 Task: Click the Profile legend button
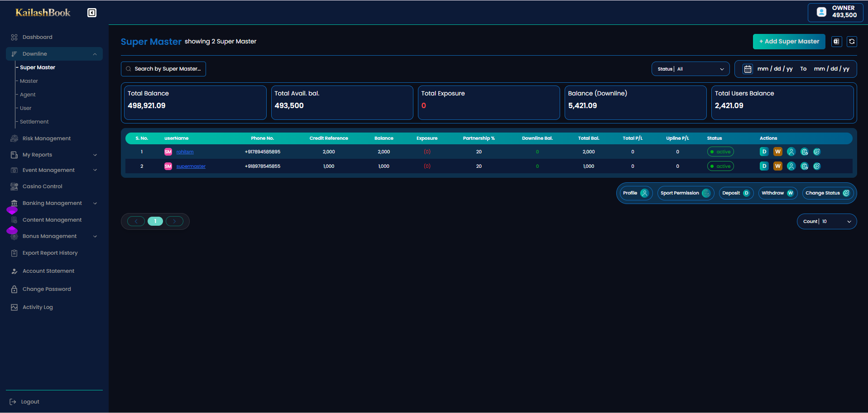(636, 193)
